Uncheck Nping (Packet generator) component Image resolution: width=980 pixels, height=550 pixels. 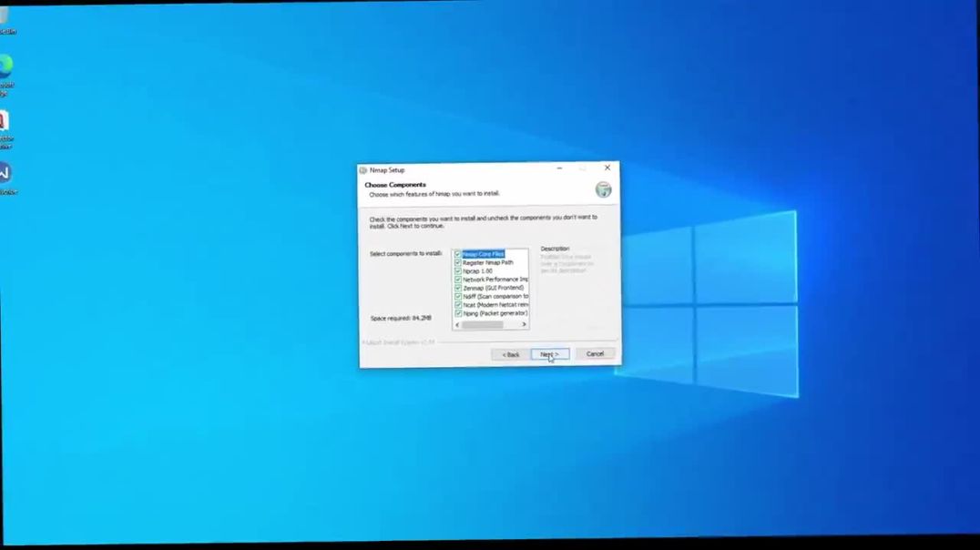458,313
